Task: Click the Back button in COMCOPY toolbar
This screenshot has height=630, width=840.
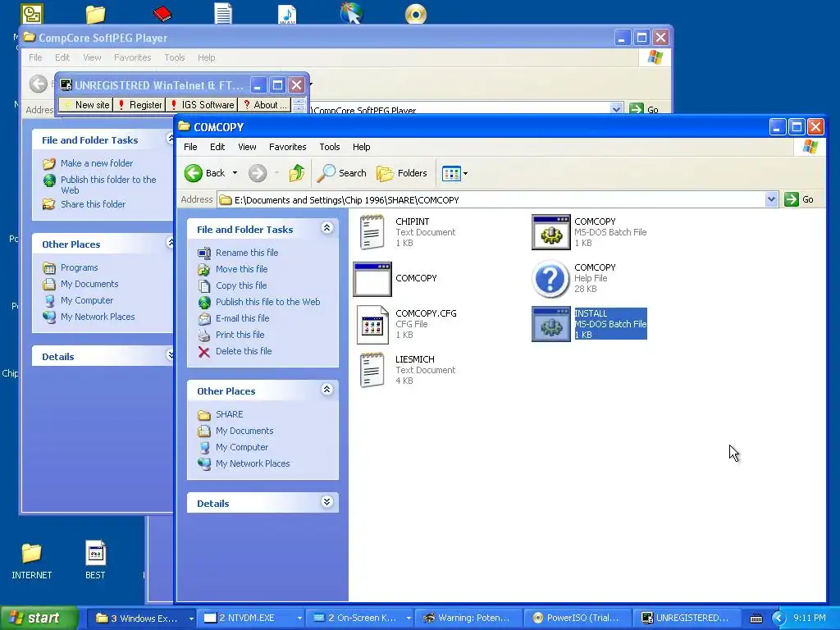Action: point(205,173)
